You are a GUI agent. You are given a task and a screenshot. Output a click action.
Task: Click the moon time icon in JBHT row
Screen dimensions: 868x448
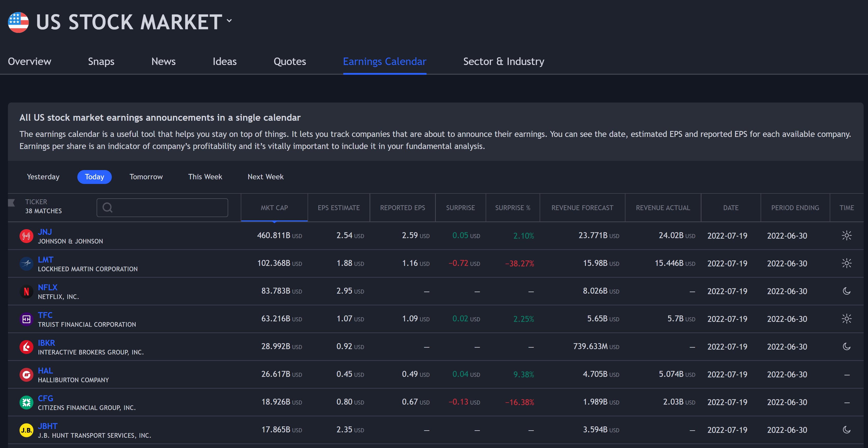[x=847, y=430]
